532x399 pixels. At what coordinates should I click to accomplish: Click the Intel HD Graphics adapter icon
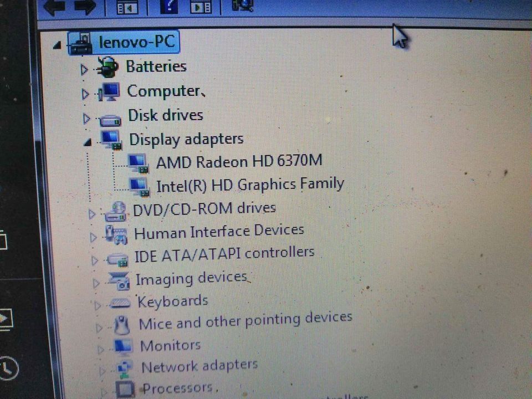140,188
